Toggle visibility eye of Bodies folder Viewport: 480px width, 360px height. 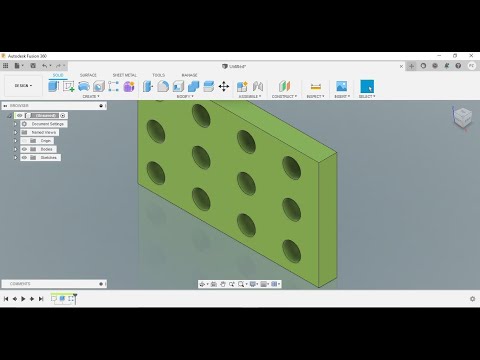[24, 149]
